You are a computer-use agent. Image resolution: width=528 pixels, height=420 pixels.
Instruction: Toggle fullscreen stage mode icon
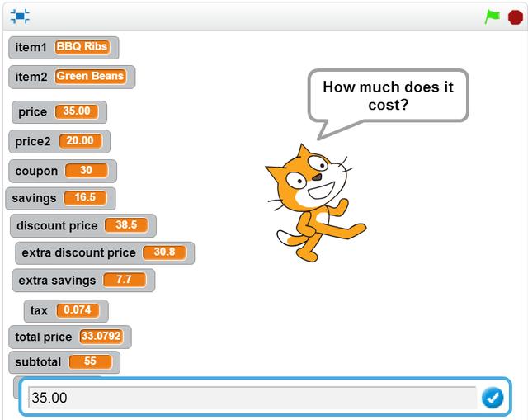click(x=20, y=17)
